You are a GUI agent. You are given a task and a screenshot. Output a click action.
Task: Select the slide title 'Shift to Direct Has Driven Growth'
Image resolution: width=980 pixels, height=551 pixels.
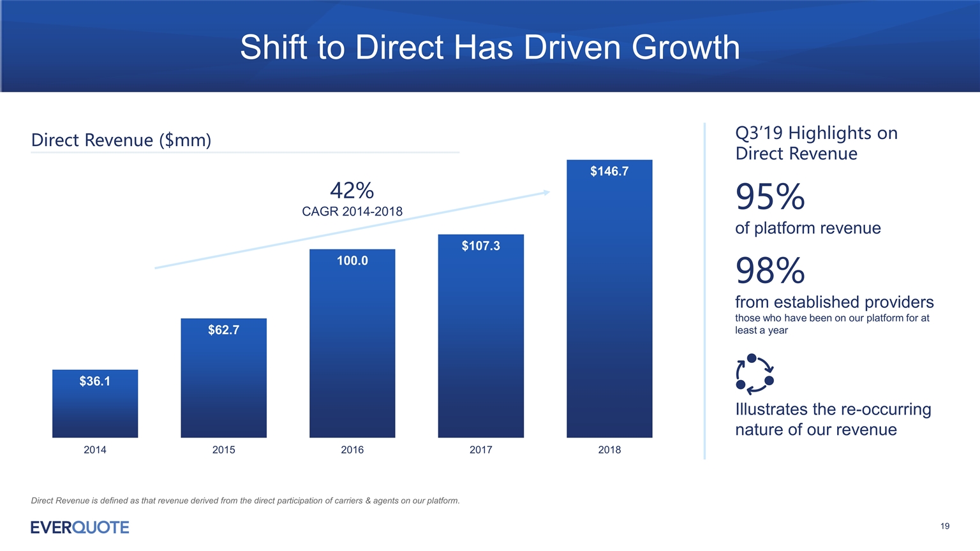coord(490,47)
